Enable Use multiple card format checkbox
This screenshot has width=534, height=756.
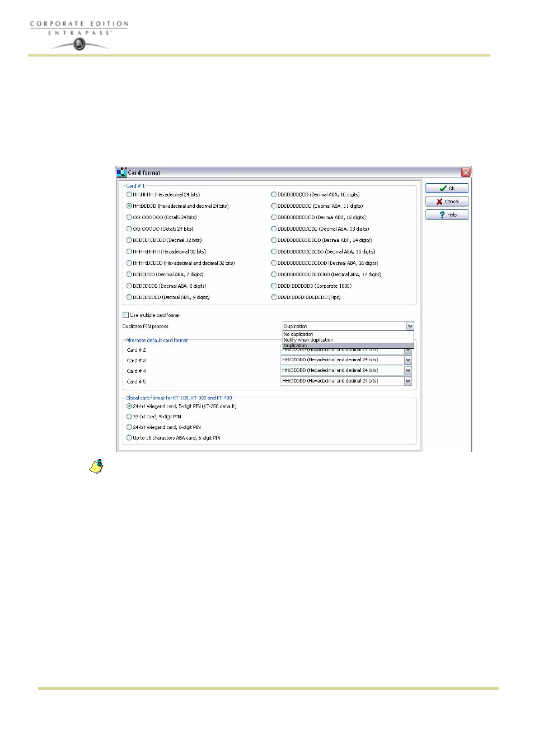pos(126,315)
